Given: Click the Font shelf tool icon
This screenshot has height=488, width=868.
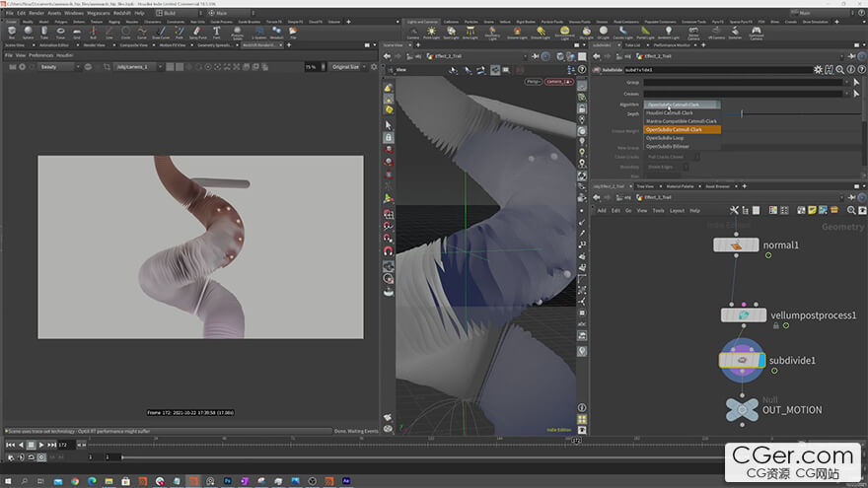Looking at the screenshot, I should click(216, 32).
